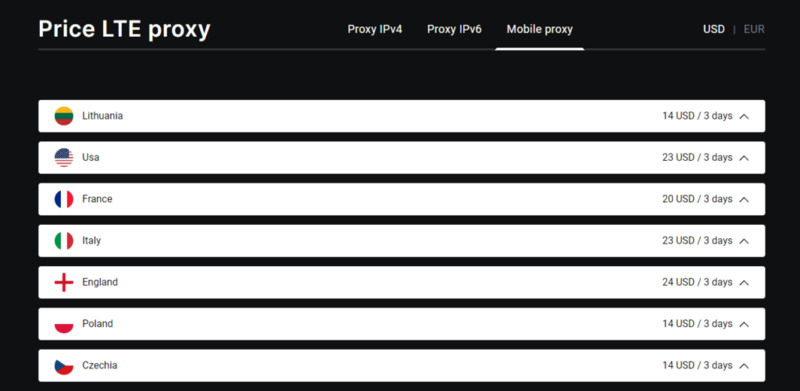Click the Poland flag icon

click(x=64, y=324)
